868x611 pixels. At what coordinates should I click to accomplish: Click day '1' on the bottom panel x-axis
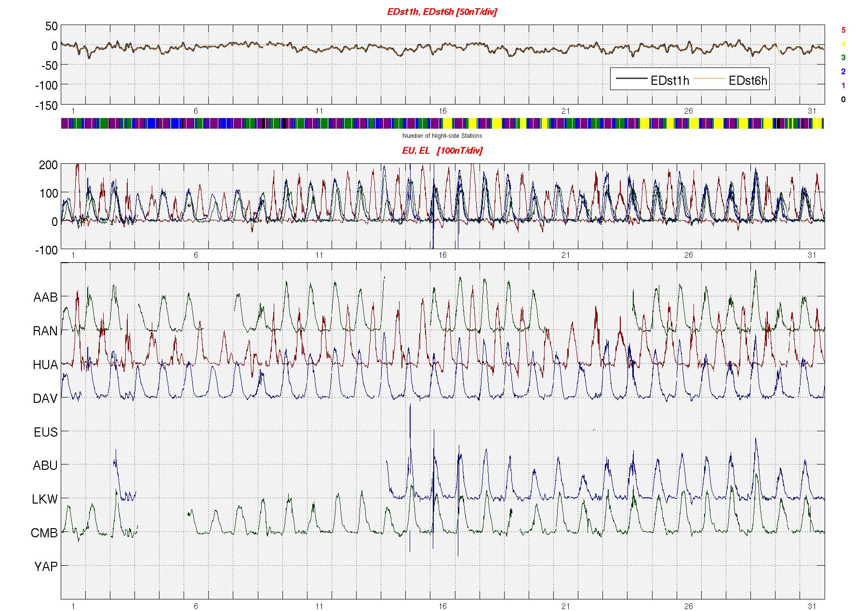coord(73,606)
